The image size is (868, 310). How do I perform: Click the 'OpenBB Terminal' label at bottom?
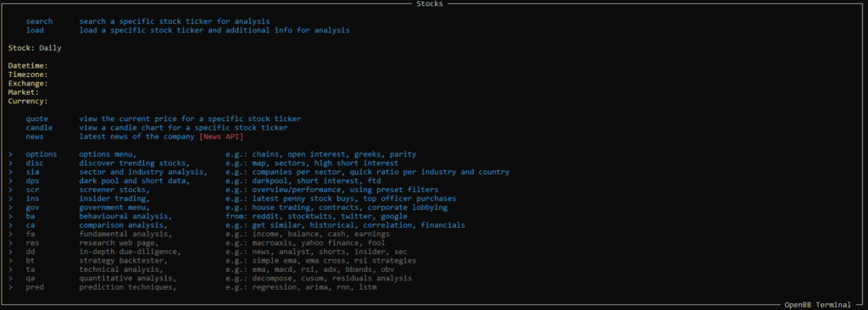[818, 305]
